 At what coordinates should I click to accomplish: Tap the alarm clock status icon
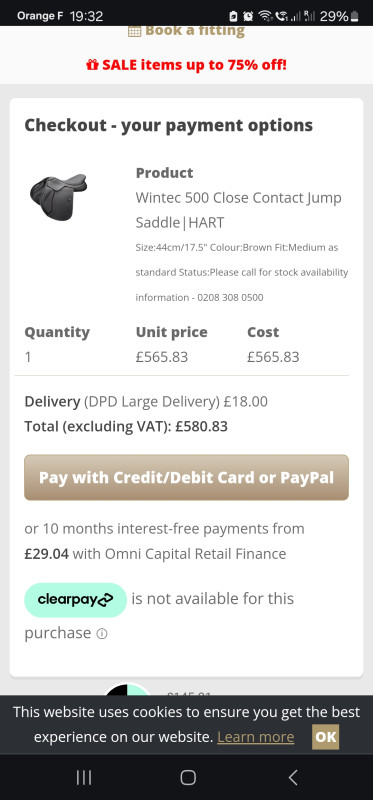point(248,16)
